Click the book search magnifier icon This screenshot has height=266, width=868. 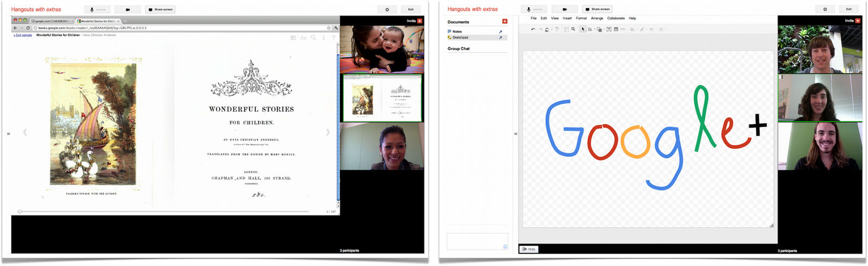pos(314,38)
